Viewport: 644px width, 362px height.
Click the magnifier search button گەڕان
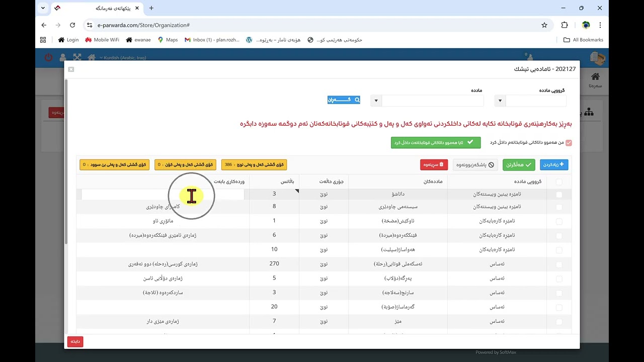tap(344, 100)
